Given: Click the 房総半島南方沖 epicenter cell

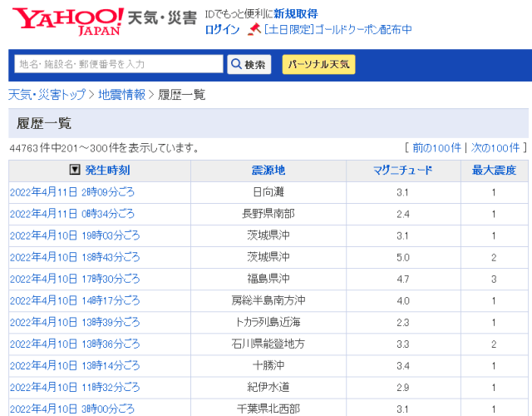Looking at the screenshot, I should click(x=268, y=301).
